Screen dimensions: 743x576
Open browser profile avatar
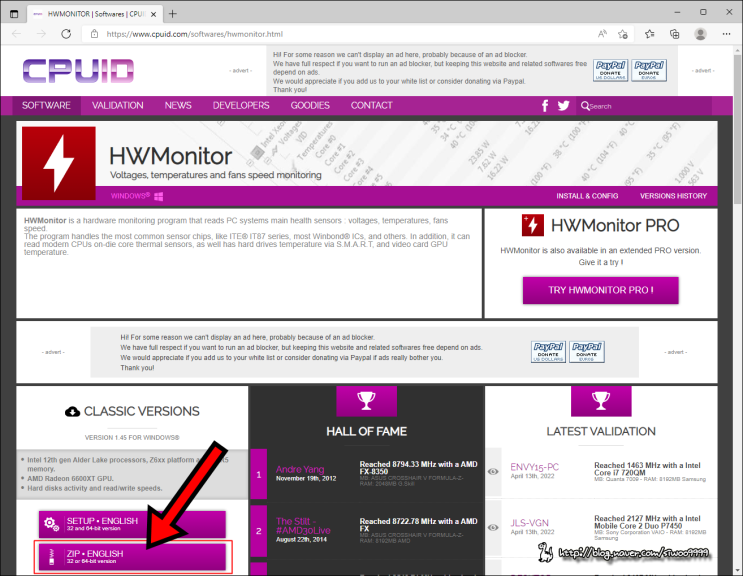(x=700, y=34)
